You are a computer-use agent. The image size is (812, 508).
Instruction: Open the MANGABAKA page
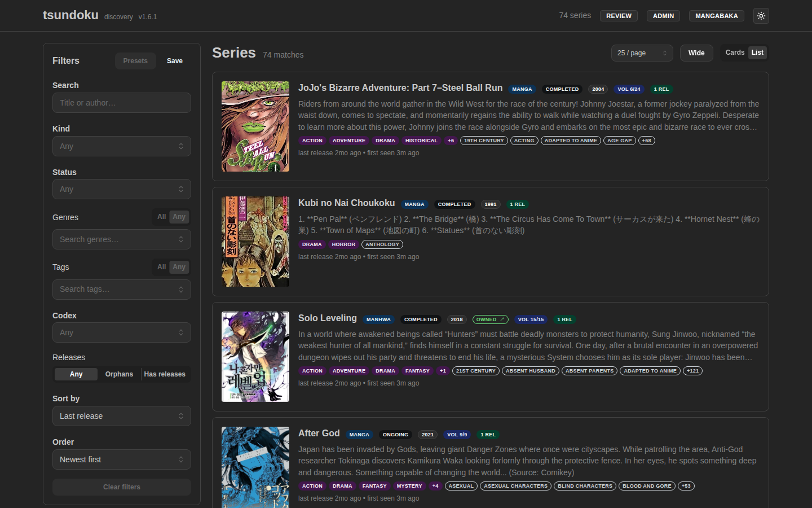click(x=716, y=16)
